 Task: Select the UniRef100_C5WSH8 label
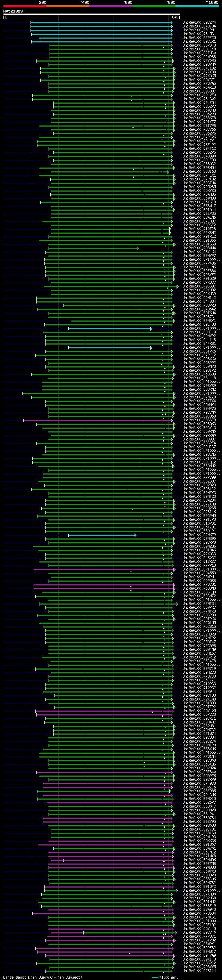pos(199,110)
